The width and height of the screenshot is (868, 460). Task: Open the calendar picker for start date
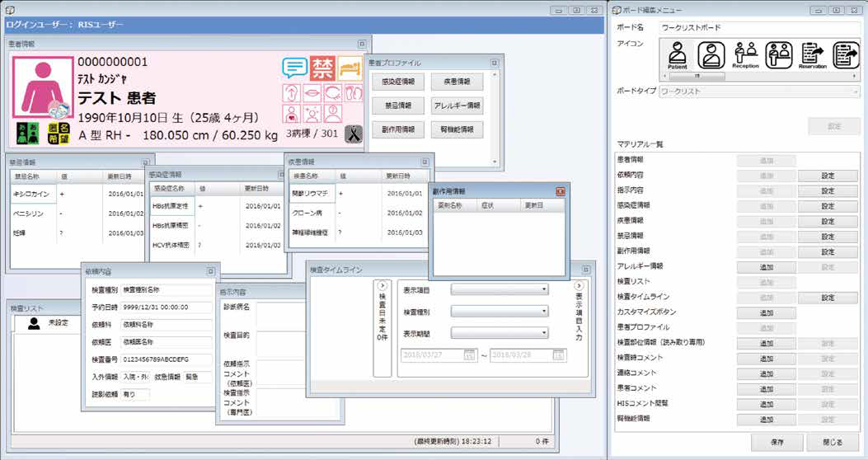click(x=469, y=354)
